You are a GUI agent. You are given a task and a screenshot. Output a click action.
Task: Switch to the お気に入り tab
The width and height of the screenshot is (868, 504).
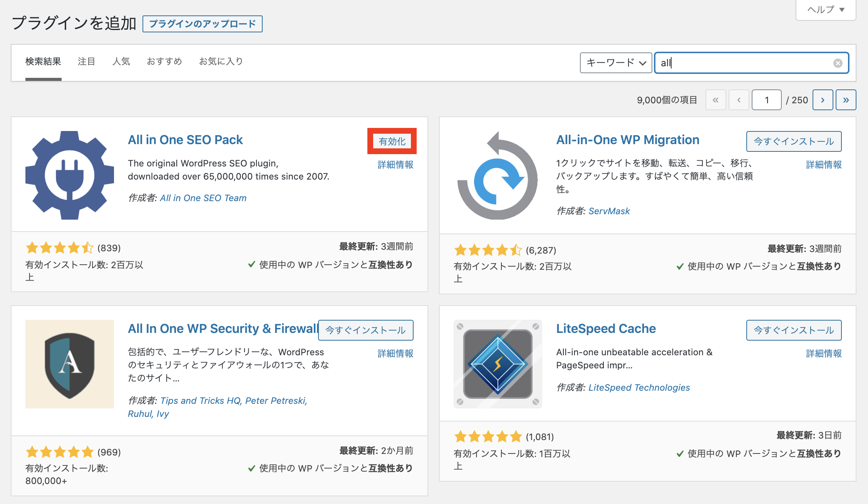coord(221,62)
